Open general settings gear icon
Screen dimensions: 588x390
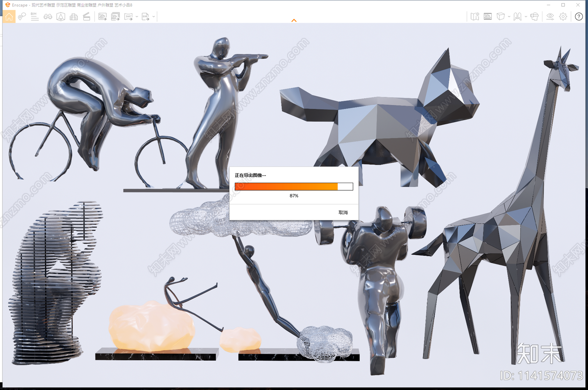point(563,17)
